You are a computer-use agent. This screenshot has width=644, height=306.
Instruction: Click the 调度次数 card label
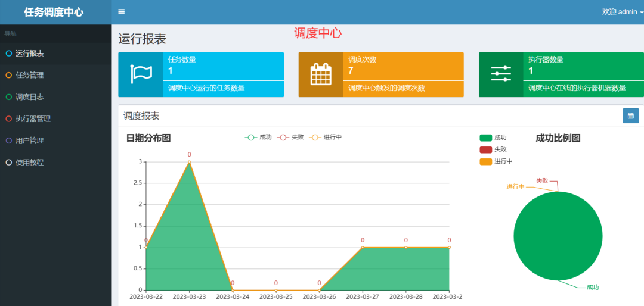click(363, 60)
